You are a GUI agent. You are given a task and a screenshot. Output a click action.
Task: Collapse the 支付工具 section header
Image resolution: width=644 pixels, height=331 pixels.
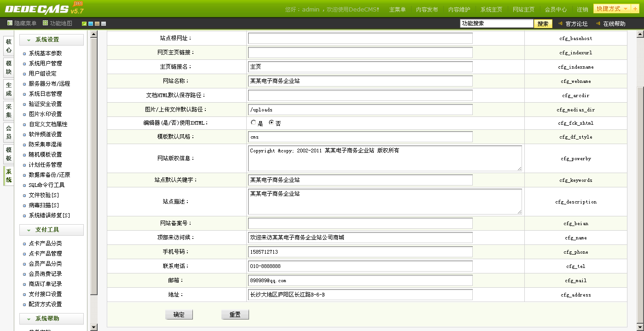pos(51,230)
